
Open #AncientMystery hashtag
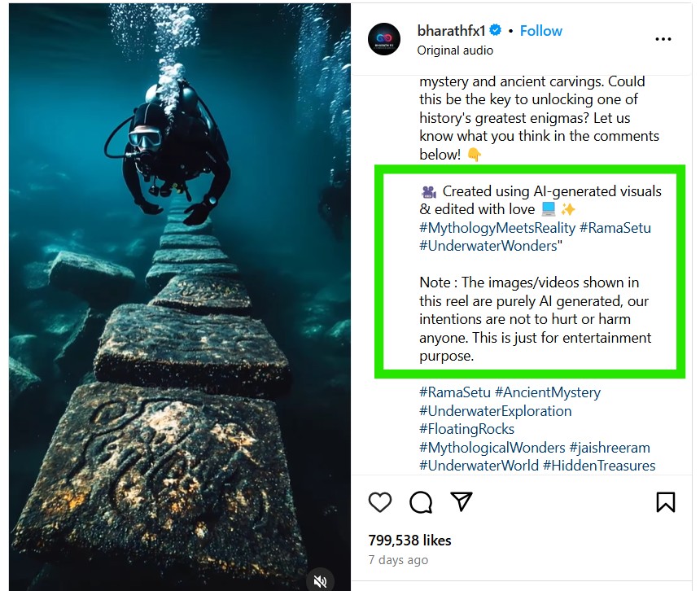[548, 392]
